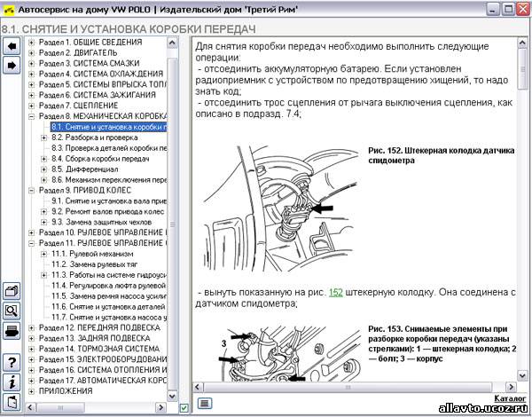Select ПРИЛОЖЕНИЯ tree item
Screen dimensions: 532x417
click(x=66, y=391)
